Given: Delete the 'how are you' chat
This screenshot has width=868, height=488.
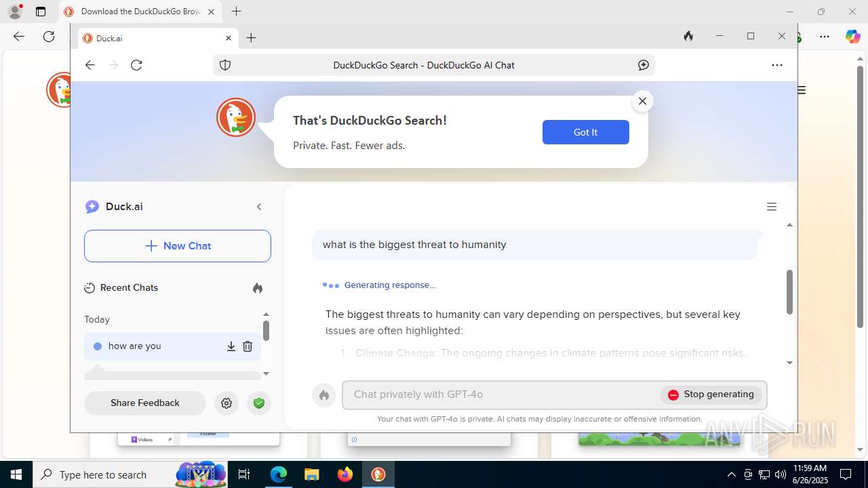Looking at the screenshot, I should click(x=248, y=346).
